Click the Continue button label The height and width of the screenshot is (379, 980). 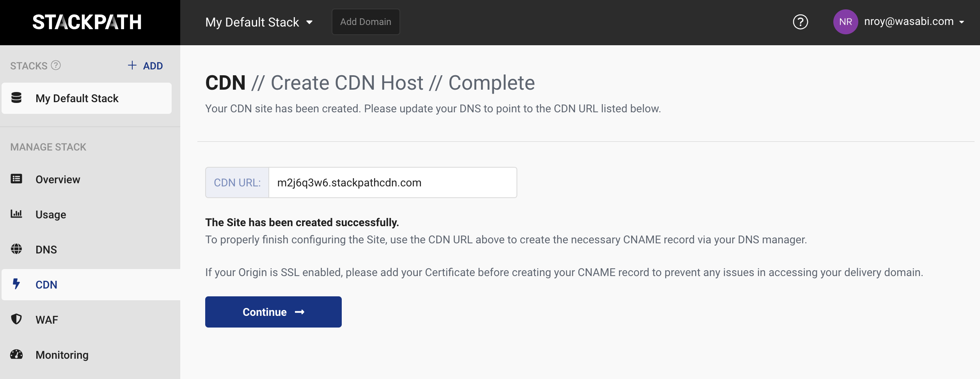265,312
